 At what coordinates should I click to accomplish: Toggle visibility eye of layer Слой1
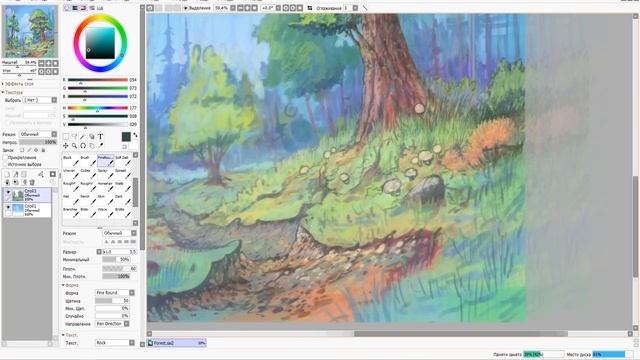(8, 207)
